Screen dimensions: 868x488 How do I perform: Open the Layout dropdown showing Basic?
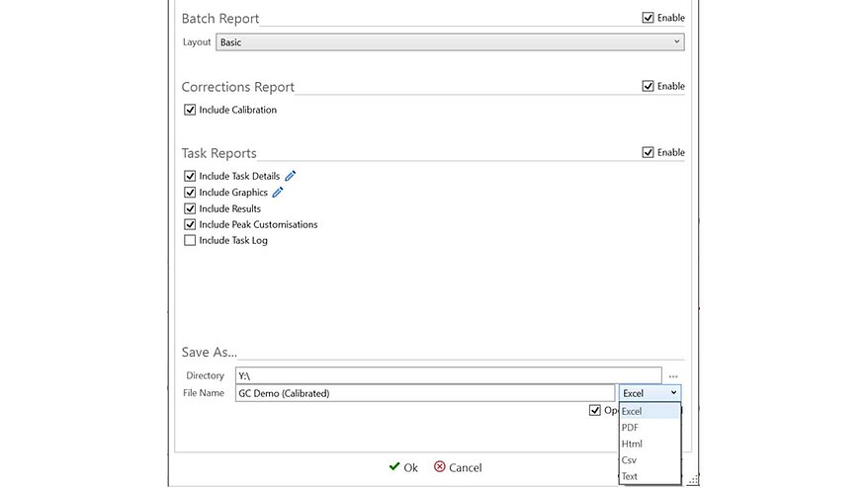[x=450, y=42]
